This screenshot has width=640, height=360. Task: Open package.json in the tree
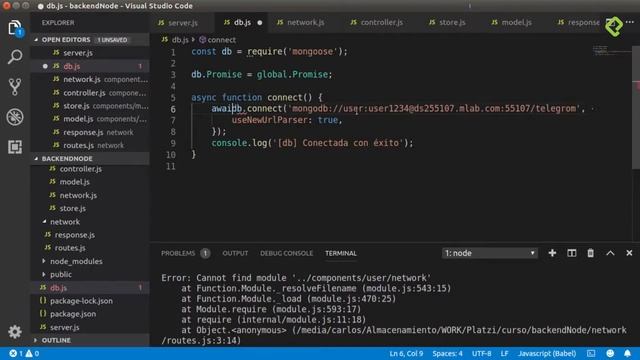(x=90, y=314)
